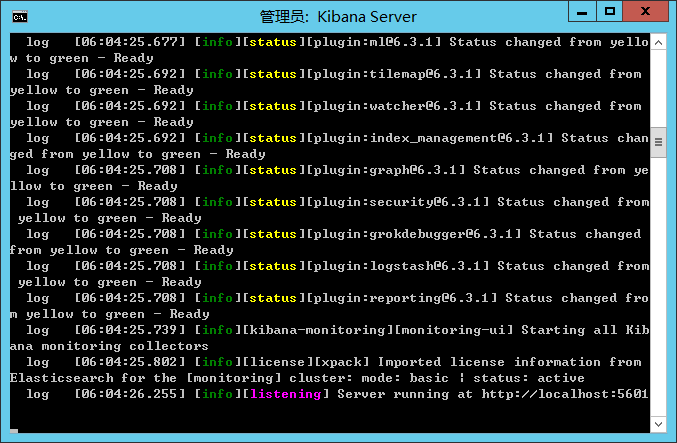Click the yellow status tag in the logstash line
Image resolution: width=677 pixels, height=443 pixels.
point(273,266)
